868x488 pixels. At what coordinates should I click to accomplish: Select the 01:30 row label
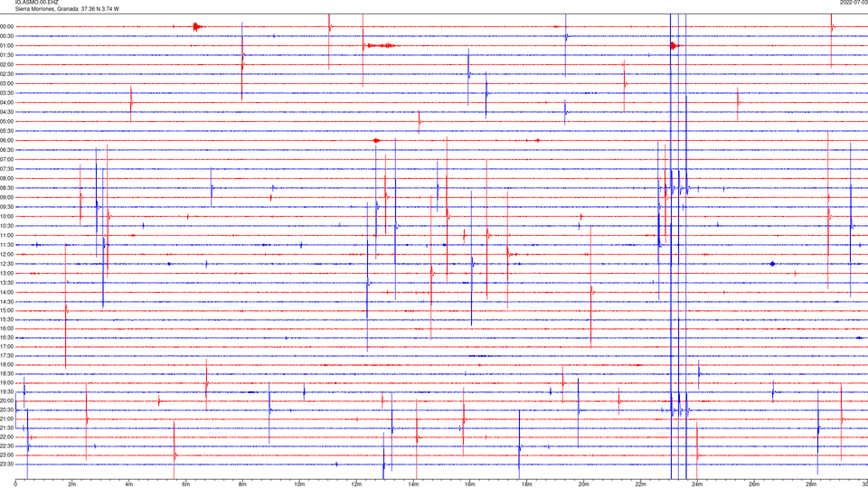pos(7,55)
